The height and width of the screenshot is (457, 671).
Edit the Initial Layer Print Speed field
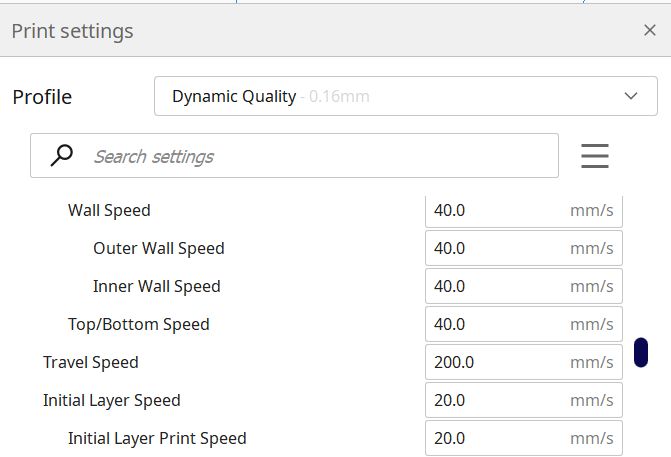[524, 439]
